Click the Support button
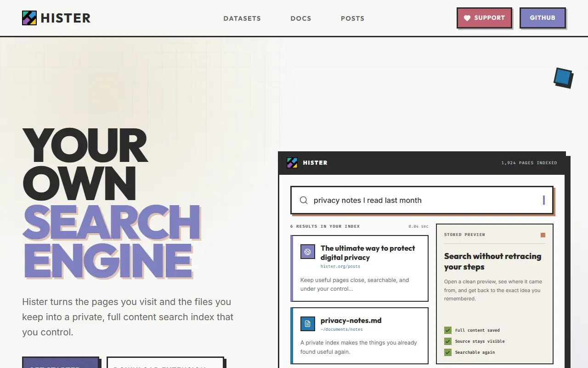 coord(484,18)
